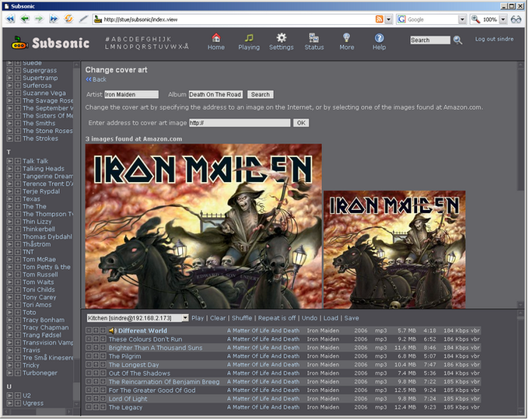The height and width of the screenshot is (420, 529).
Task: Select the large Iron Maiden cover image
Action: [x=203, y=226]
